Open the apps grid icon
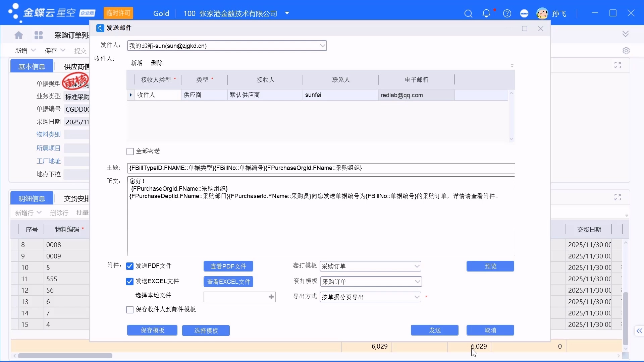 (x=39, y=35)
